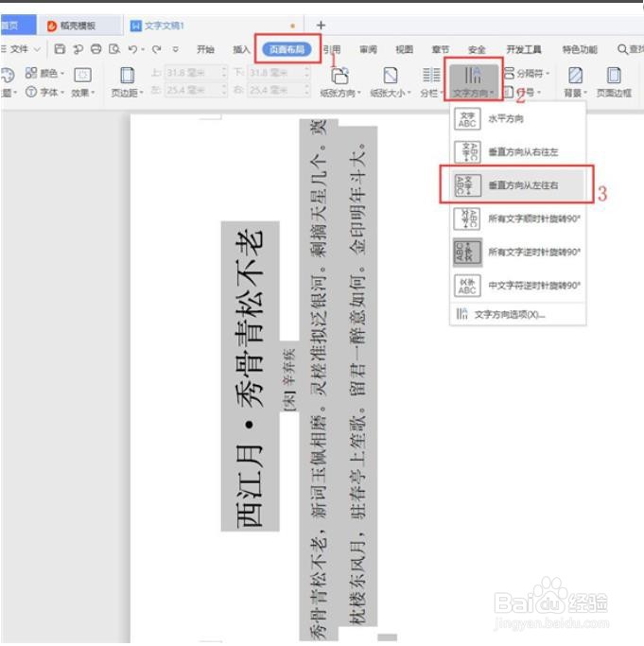Screen dimensions: 644x646
Task: Open the 插入 ribbon tab
Action: (x=241, y=49)
